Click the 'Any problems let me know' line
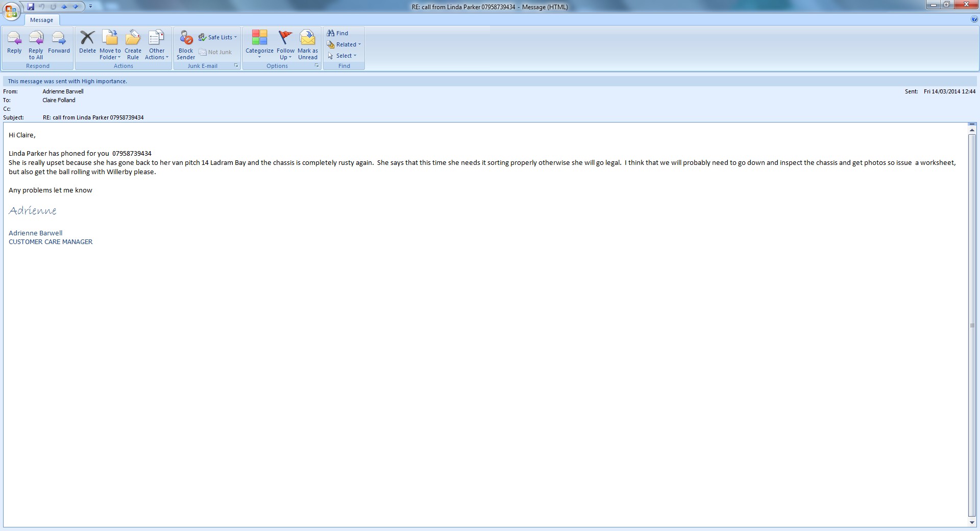The width and height of the screenshot is (980, 531). click(x=51, y=190)
